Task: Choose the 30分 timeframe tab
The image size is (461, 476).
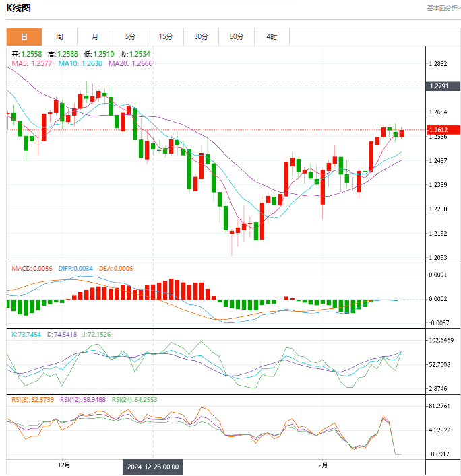Action: 201,37
